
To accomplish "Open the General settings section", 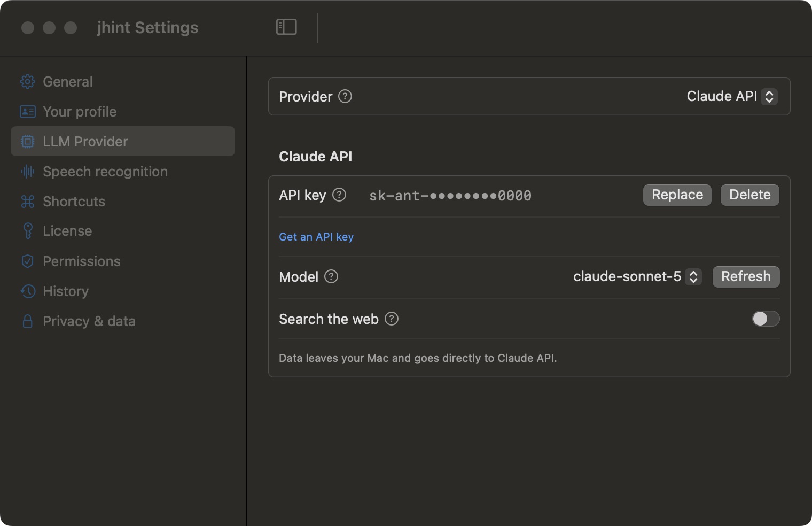I will pyautogui.click(x=123, y=82).
